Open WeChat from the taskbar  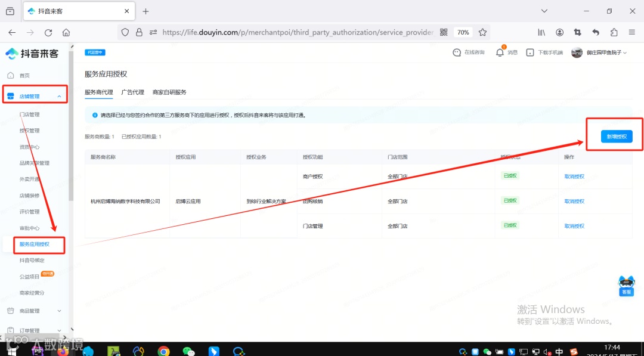(188, 351)
